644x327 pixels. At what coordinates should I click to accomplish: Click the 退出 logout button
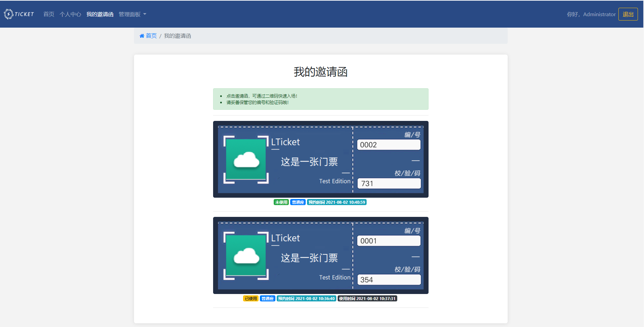(x=628, y=14)
